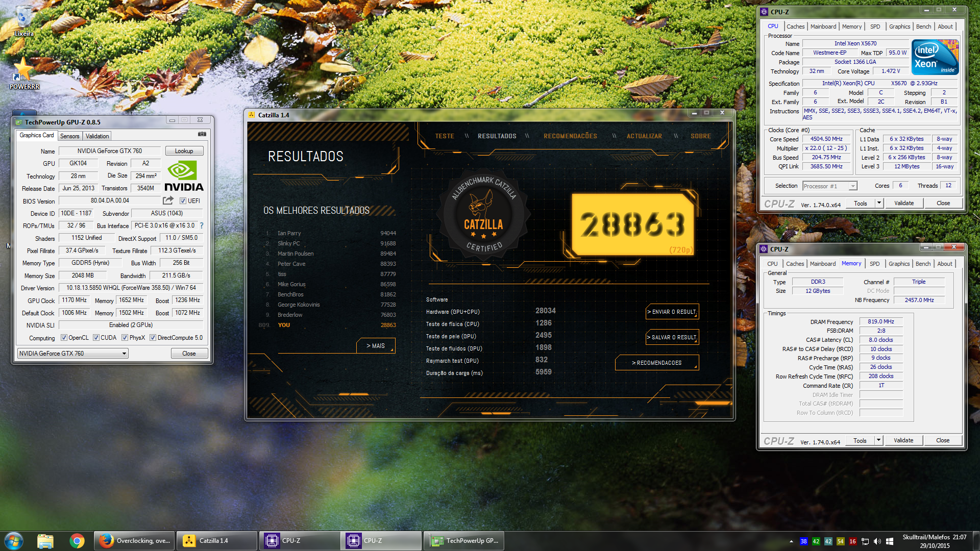Launch Google Chrome from the taskbar
This screenshot has width=980, height=551.
coord(77,541)
